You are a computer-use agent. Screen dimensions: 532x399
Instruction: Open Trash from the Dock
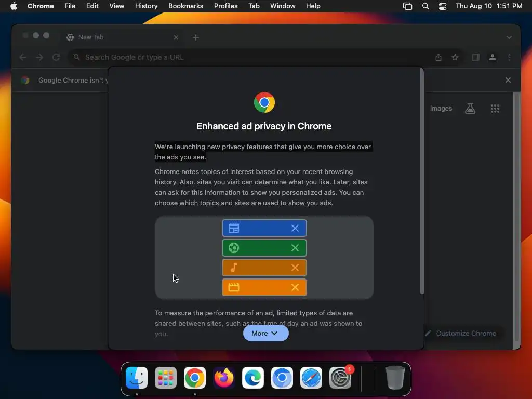click(395, 378)
